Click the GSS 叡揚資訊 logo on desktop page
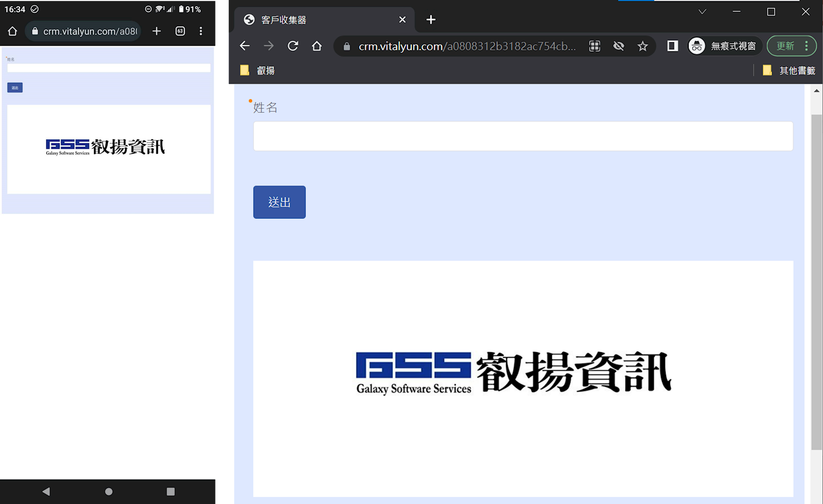This screenshot has width=823, height=504. tap(513, 373)
